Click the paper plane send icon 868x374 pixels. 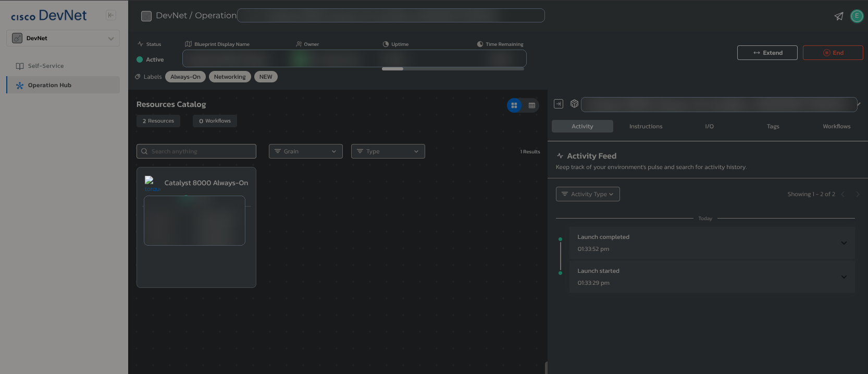(839, 16)
